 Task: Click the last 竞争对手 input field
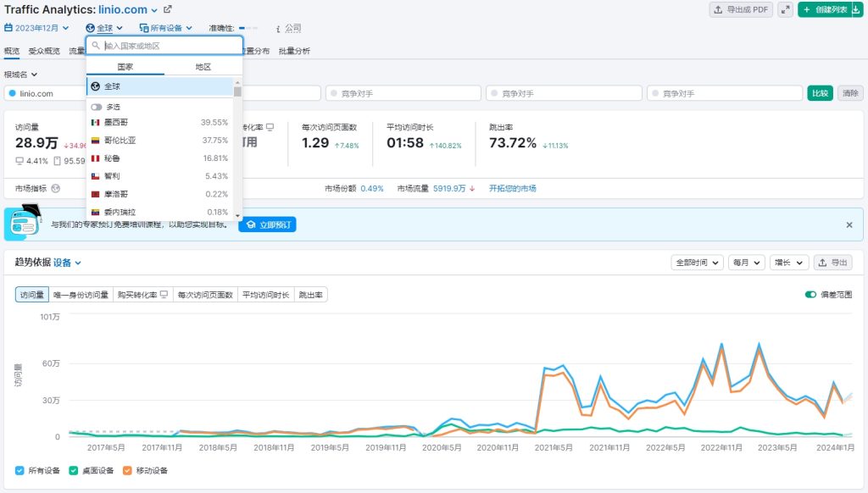pos(726,93)
